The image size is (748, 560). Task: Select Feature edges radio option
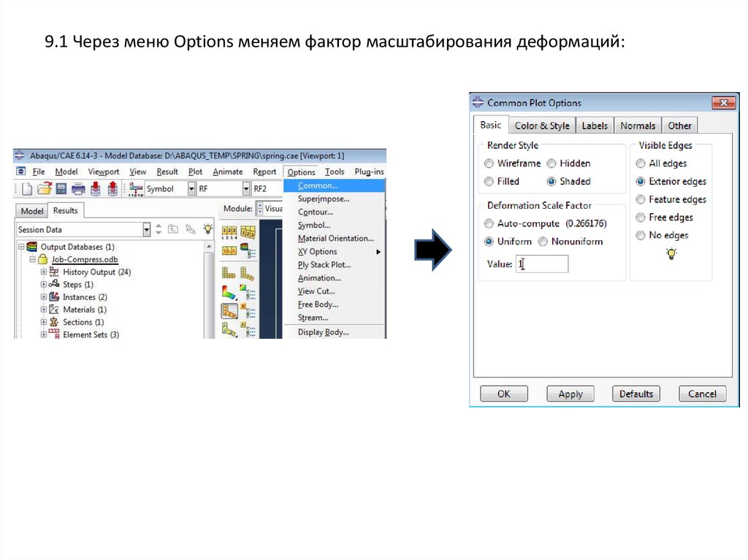click(x=641, y=200)
